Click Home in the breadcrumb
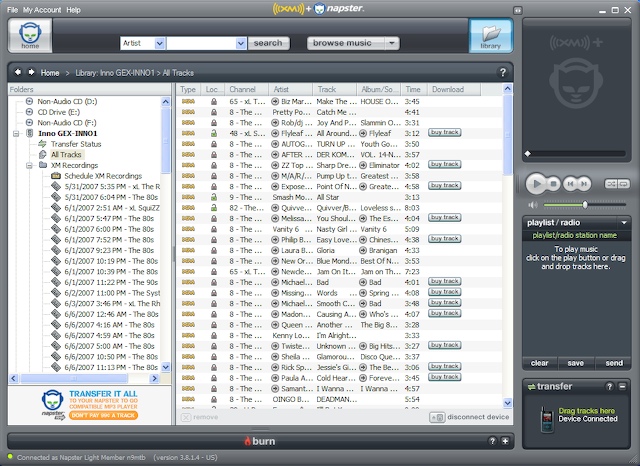Viewport: 640px width, 466px height. tap(50, 73)
